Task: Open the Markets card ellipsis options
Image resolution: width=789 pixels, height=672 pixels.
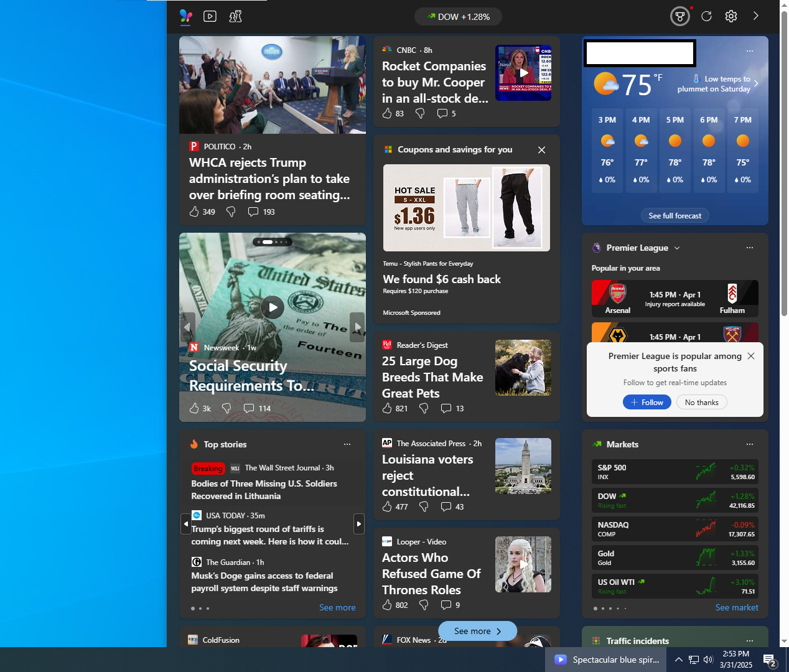Action: coord(749,444)
